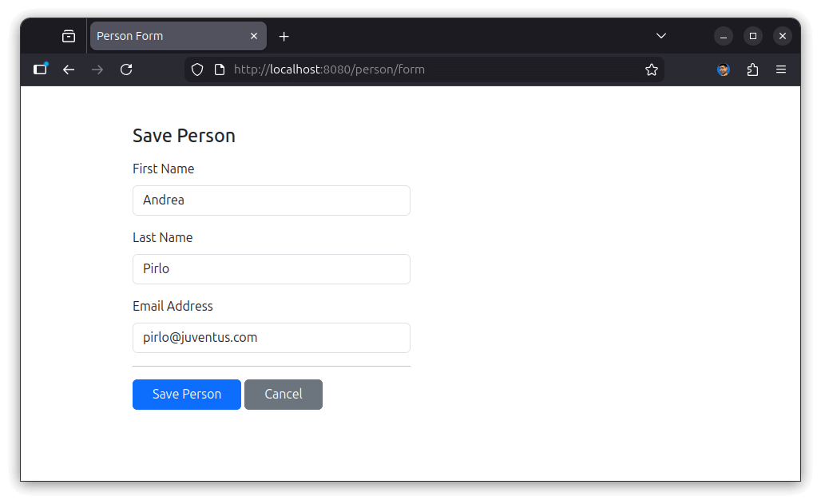Click the localhost URL address bar
Viewport: 821px width, 504px height.
(431, 69)
